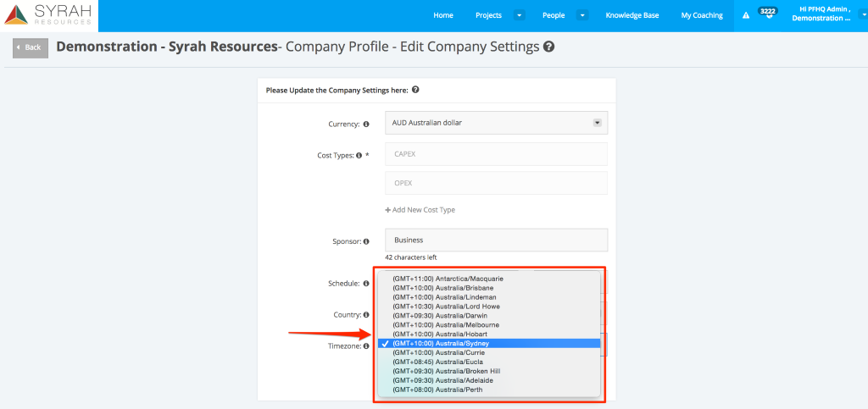Click Schedule info icon

(x=366, y=284)
